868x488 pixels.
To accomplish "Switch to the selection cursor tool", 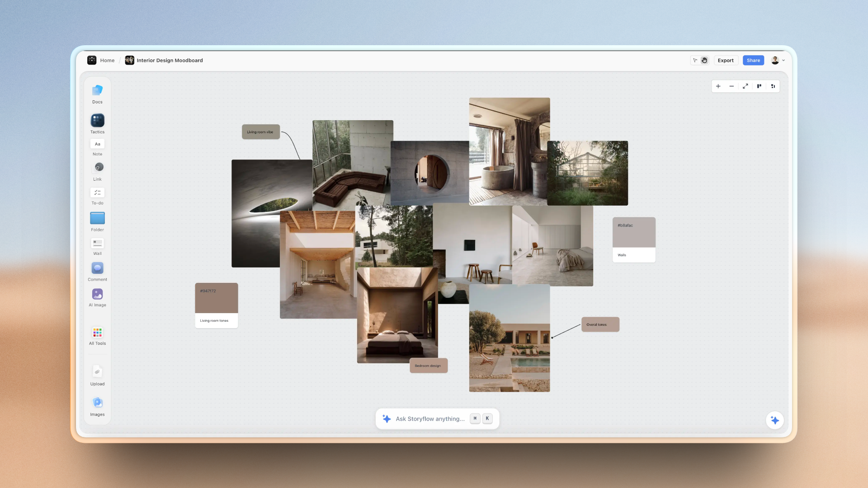I will click(695, 60).
